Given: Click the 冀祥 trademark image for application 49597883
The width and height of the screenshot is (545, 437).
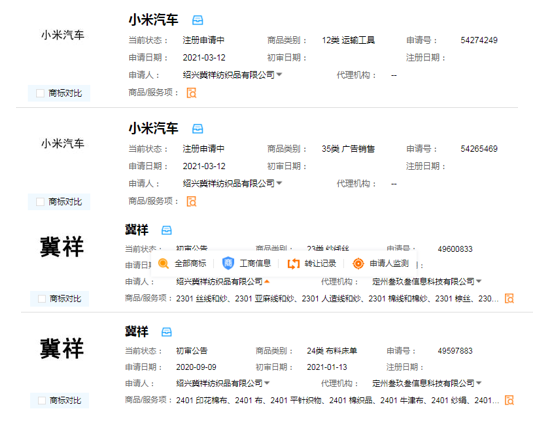Looking at the screenshot, I should coord(62,348).
